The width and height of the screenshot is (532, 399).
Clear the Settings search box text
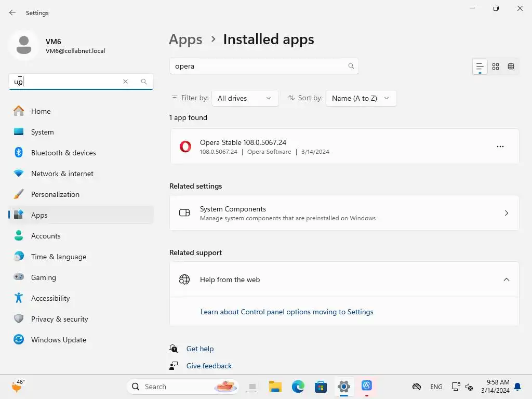(x=125, y=82)
